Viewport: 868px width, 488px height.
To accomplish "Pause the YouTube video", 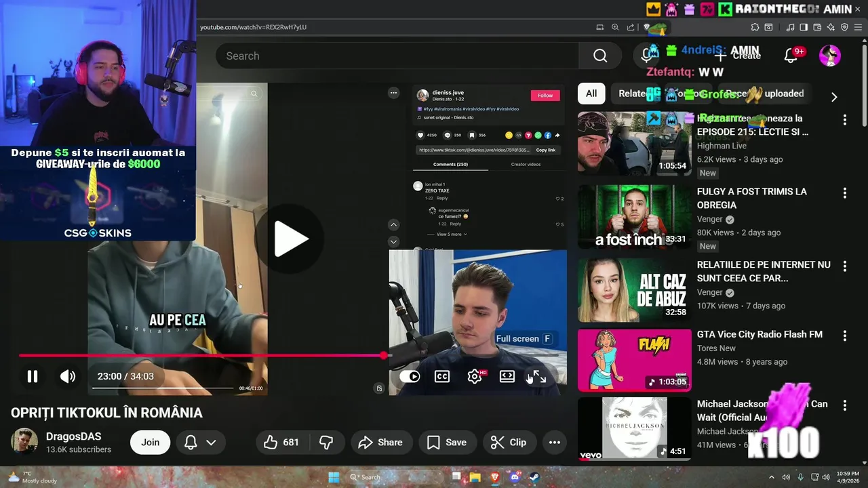I will point(32,376).
